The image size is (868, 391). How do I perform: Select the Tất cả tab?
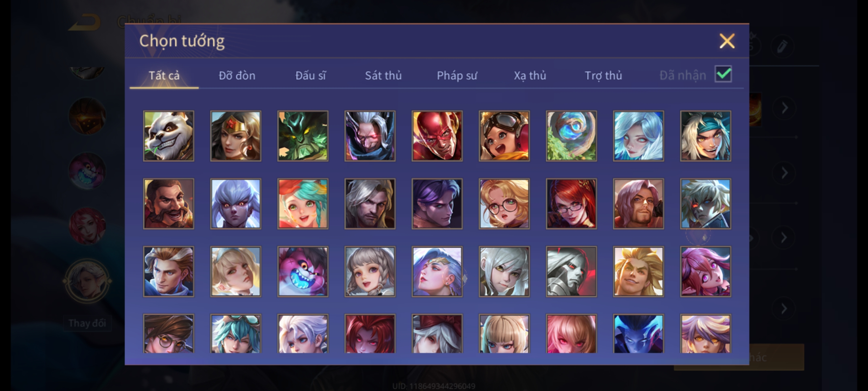[x=164, y=75]
